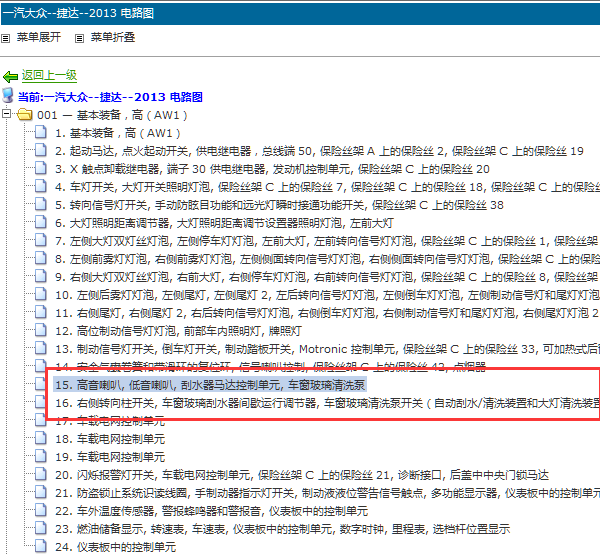Click title bar text 一汽大众--捷达--2013 电路图
The width and height of the screenshot is (600, 555).
pos(78,13)
